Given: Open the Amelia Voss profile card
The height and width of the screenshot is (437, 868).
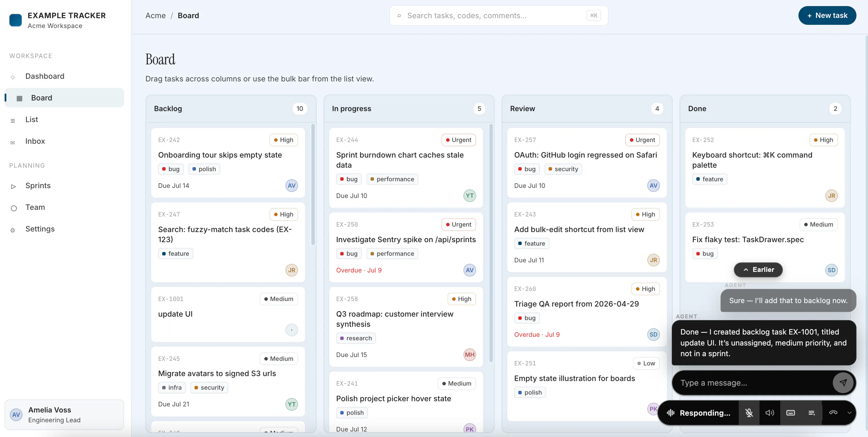Looking at the screenshot, I should coord(64,415).
